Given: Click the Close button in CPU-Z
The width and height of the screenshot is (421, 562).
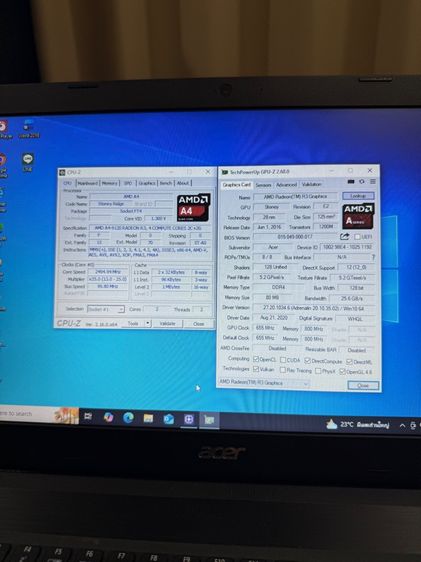Looking at the screenshot, I should (198, 324).
